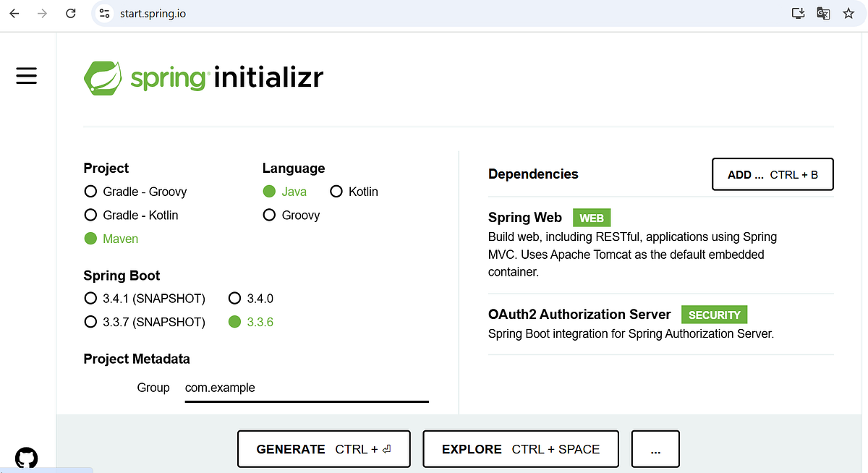Image resolution: width=868 pixels, height=473 pixels.
Task: Open the hamburger menu icon
Action: click(x=27, y=75)
